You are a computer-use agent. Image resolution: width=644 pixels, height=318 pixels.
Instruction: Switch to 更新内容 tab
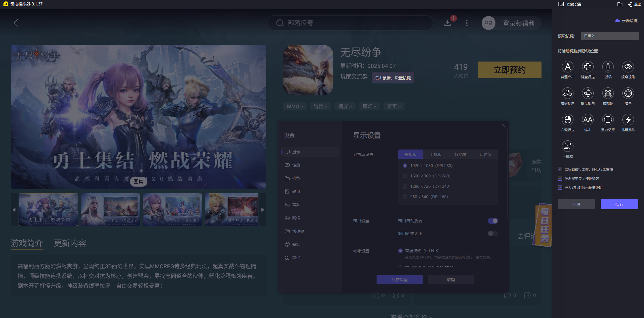click(70, 243)
